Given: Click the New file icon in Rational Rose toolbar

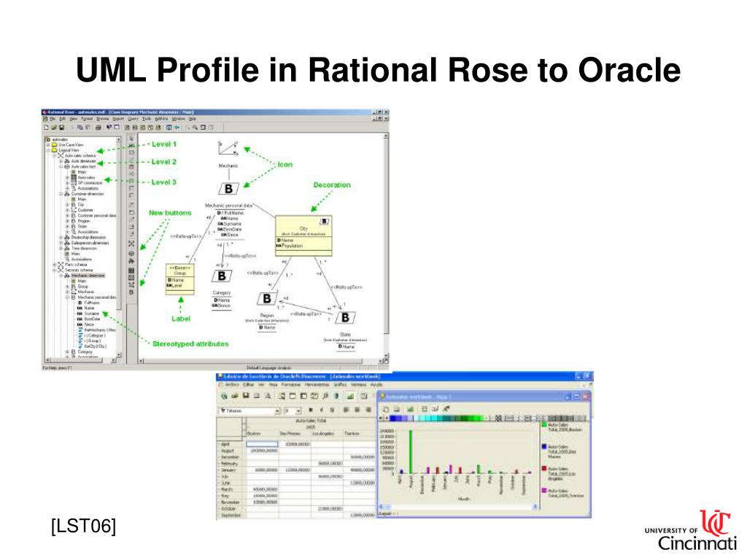Looking at the screenshot, I should tap(46, 128).
